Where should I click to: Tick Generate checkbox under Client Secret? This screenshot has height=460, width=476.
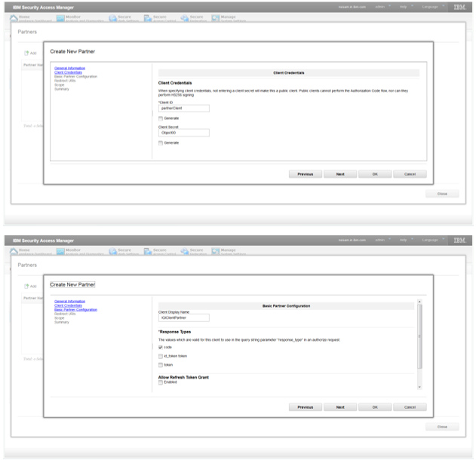click(x=161, y=143)
